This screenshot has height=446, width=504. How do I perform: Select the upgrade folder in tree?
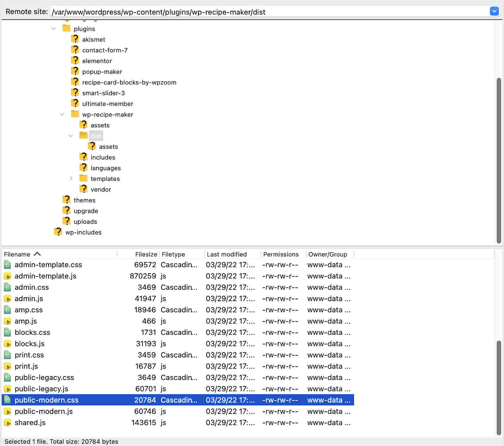click(86, 211)
